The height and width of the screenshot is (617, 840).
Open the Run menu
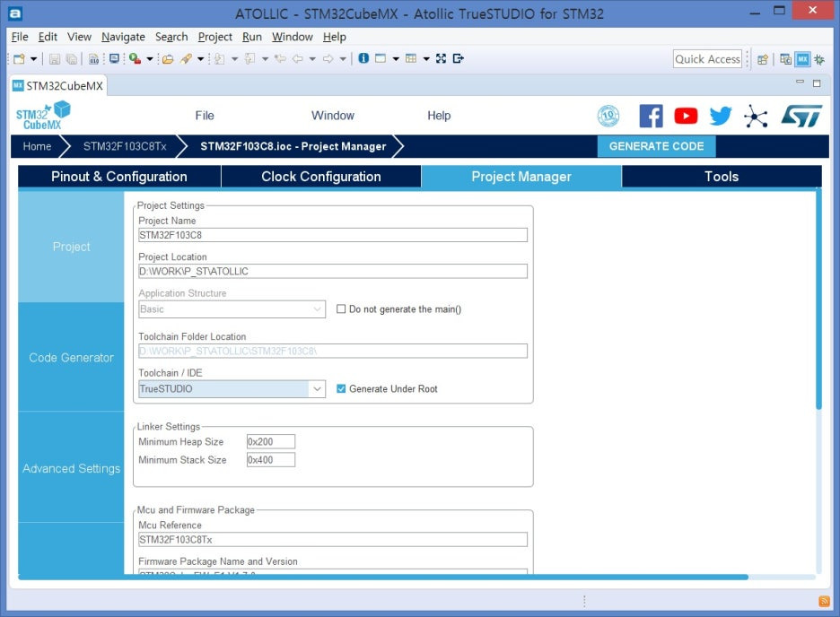click(252, 37)
